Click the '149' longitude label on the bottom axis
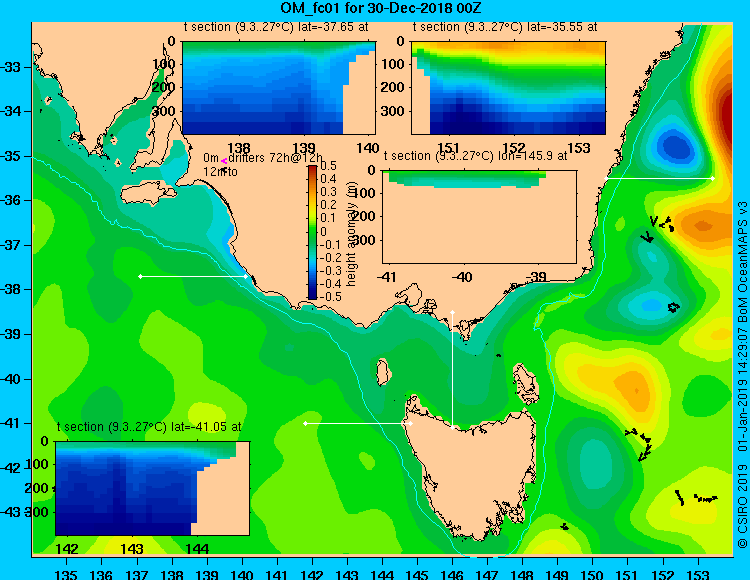Screen dimensions: 750x580 (558, 575)
